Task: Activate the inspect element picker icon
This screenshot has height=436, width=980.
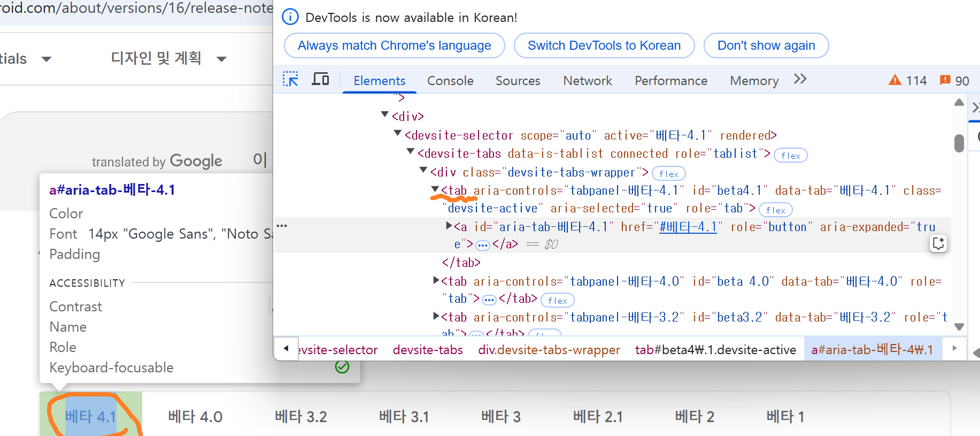Action: tap(290, 79)
